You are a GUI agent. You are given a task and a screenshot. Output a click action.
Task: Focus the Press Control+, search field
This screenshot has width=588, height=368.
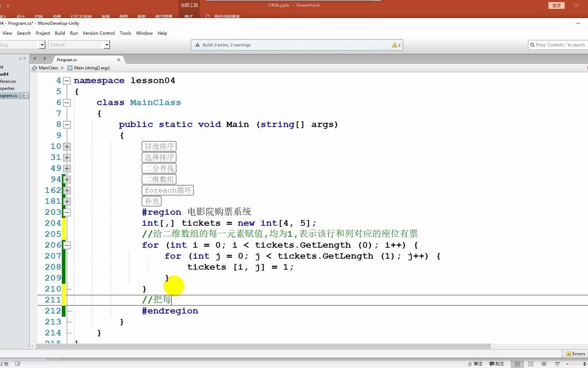coord(558,45)
